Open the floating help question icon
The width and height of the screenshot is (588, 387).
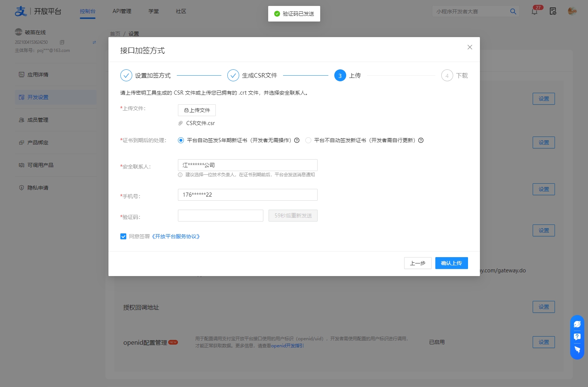(x=577, y=337)
